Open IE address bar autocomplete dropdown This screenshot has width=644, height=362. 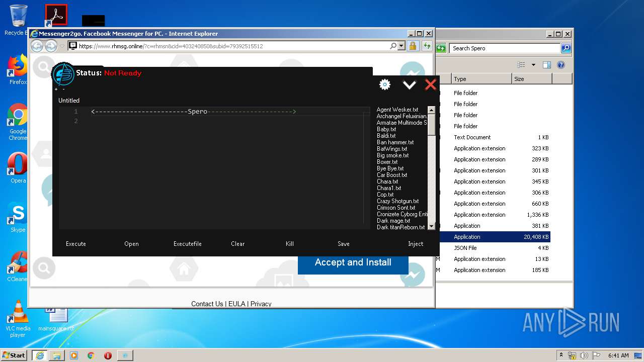[x=401, y=46]
